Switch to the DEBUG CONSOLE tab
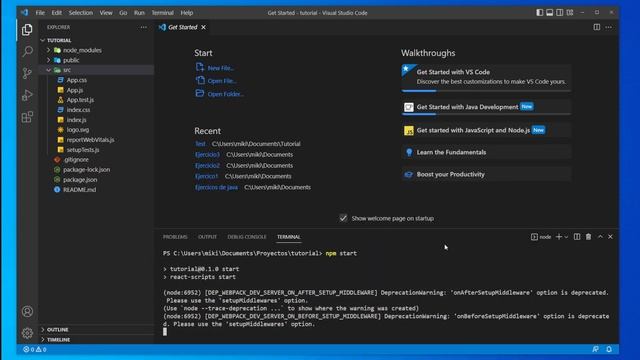Screen dimensions: 640x360 tap(247, 237)
